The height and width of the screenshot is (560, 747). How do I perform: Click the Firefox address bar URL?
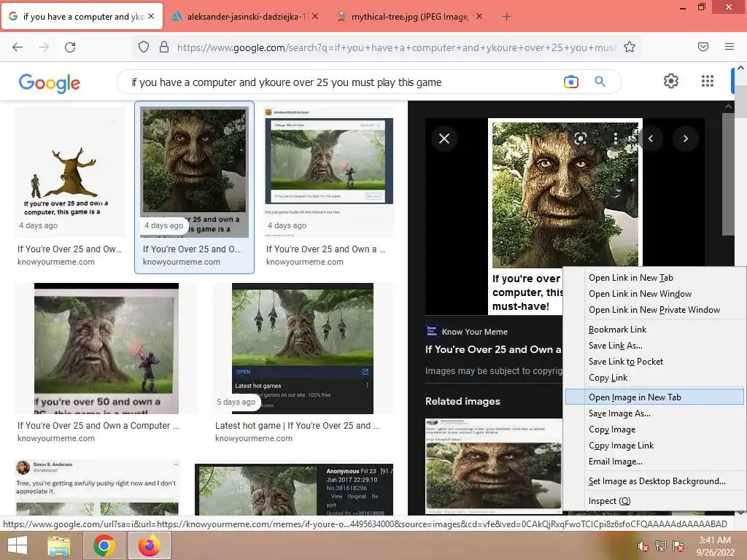click(x=395, y=47)
